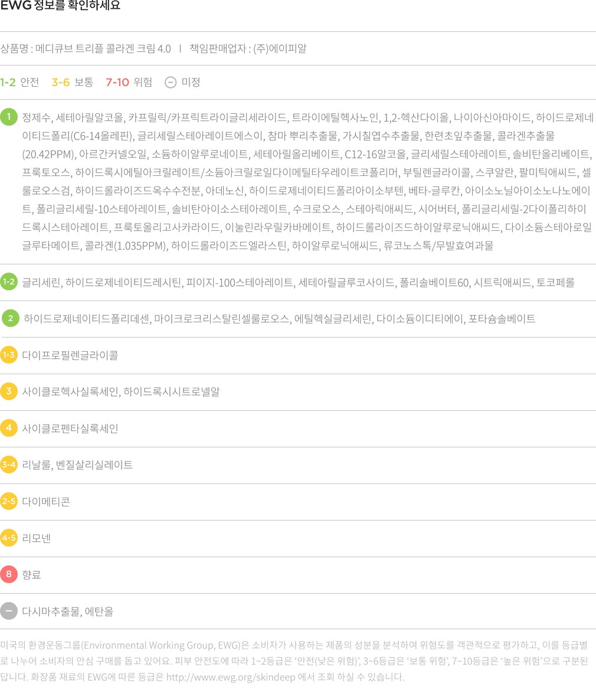The width and height of the screenshot is (596, 700).
Task: Click the yellow grade 4 badge
Action: [x=9, y=428]
